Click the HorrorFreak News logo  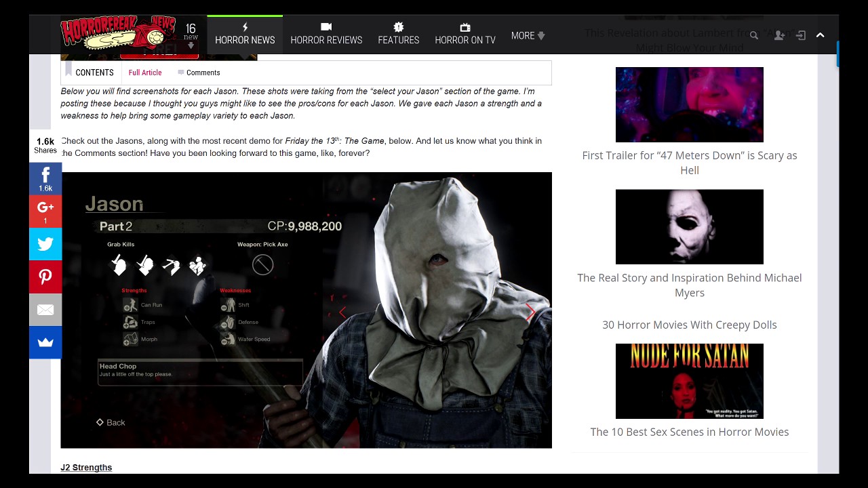pyautogui.click(x=118, y=35)
